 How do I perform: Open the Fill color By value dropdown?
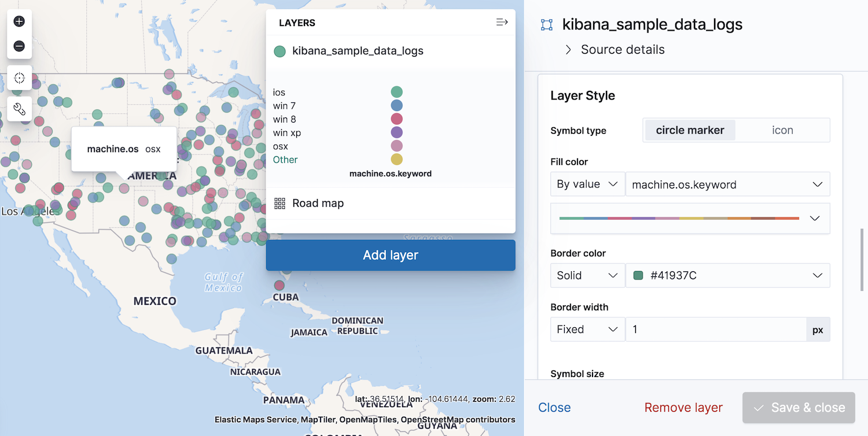[587, 184]
